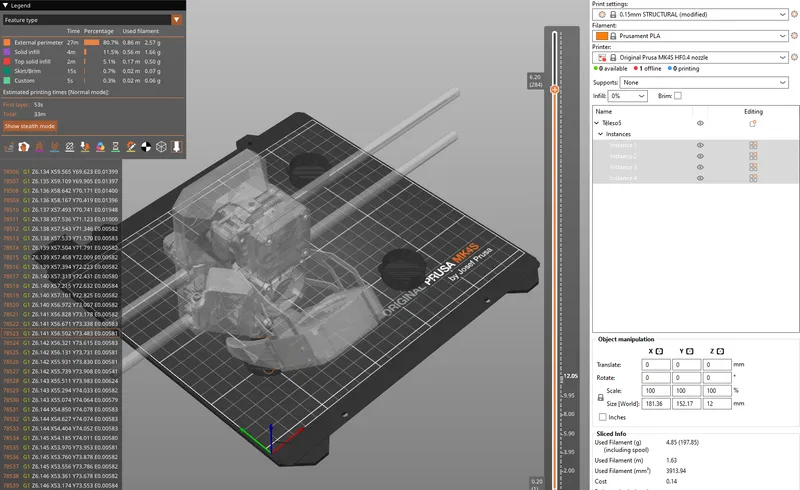Screen dimensions: 800x490
Task: Toggle the Custom row in legend
Action: (x=82, y=80)
